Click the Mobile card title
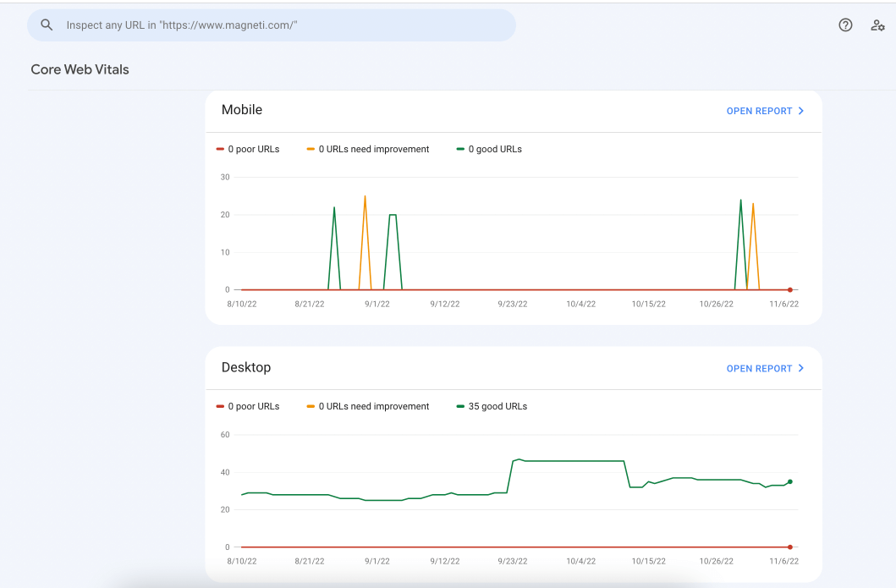This screenshot has width=896, height=588. (x=242, y=110)
